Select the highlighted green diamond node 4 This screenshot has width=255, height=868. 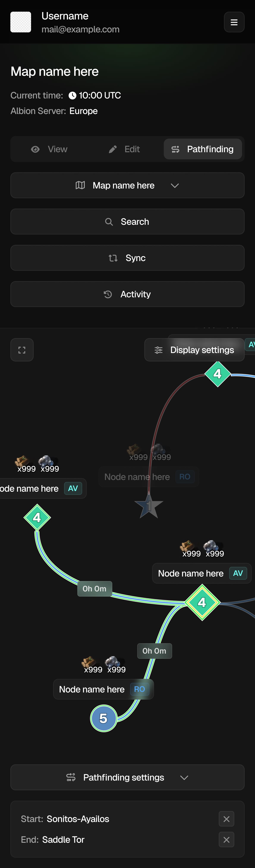pos(202,602)
